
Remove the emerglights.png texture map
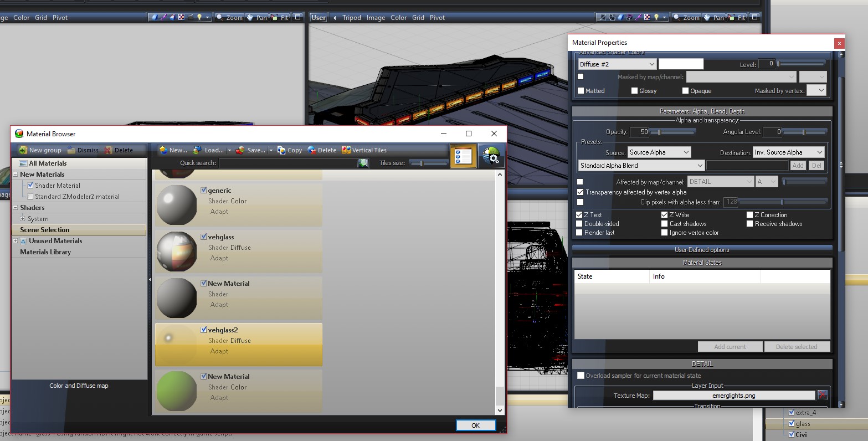coord(823,396)
